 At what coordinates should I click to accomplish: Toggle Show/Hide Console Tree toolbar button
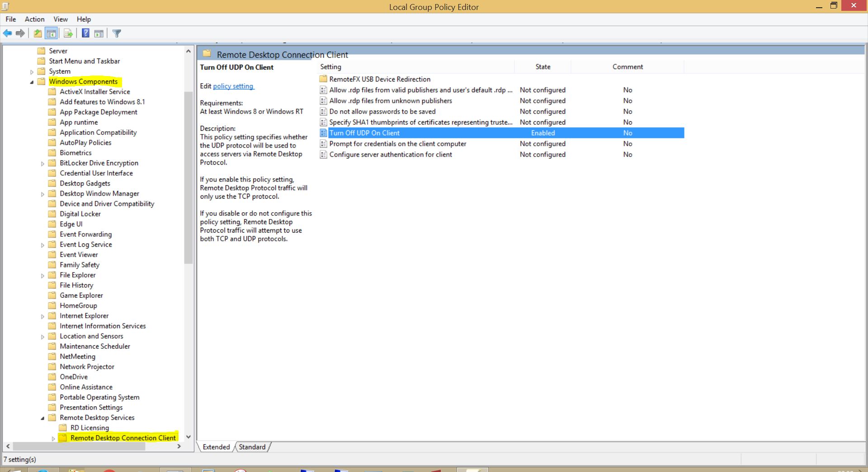coord(51,33)
